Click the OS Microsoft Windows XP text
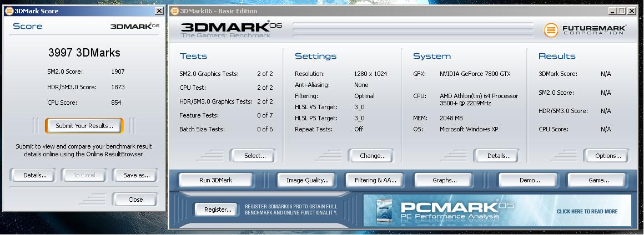 tap(469, 130)
